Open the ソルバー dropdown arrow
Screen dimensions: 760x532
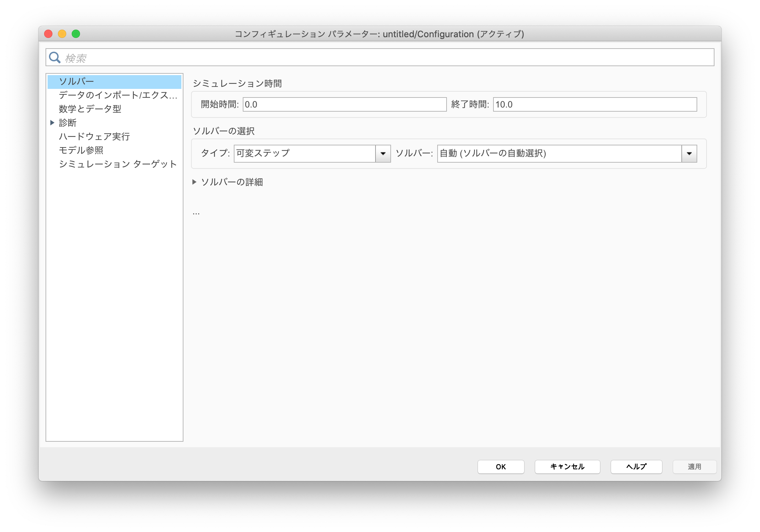tap(689, 154)
